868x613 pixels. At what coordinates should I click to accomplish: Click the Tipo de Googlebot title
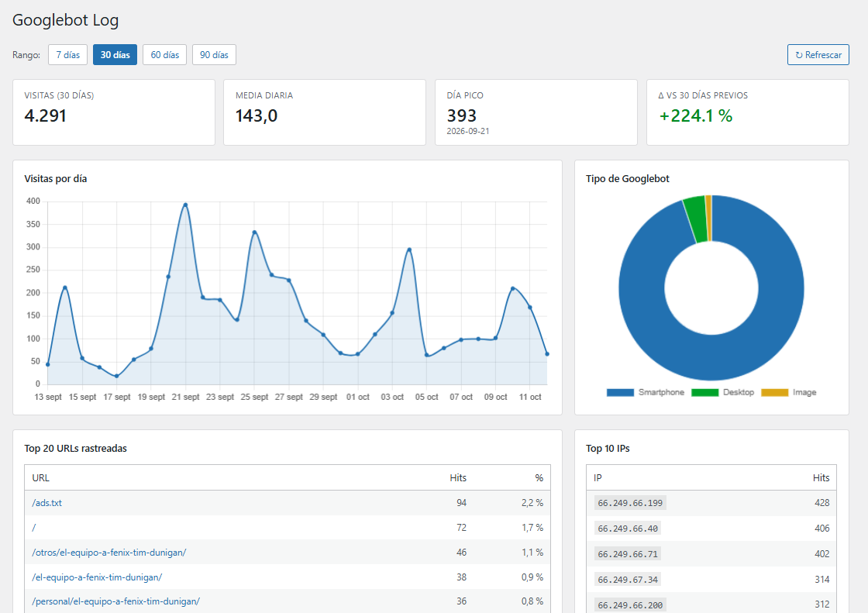click(627, 179)
